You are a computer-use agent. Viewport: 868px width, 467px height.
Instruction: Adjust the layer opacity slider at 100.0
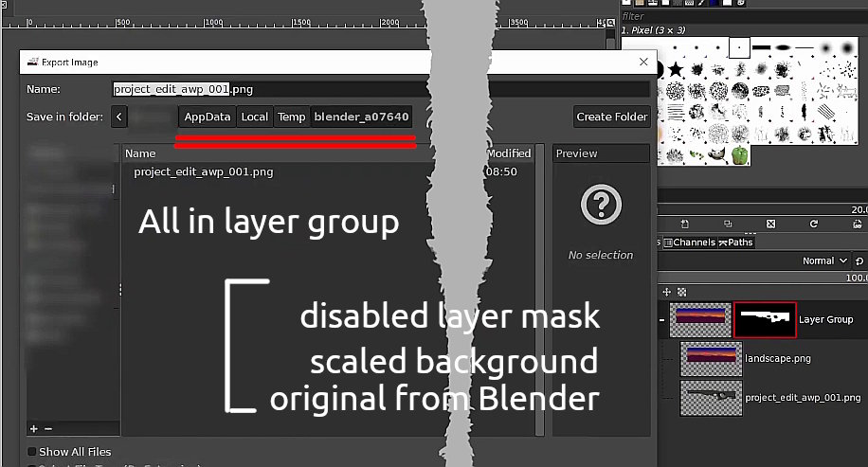pos(763,278)
